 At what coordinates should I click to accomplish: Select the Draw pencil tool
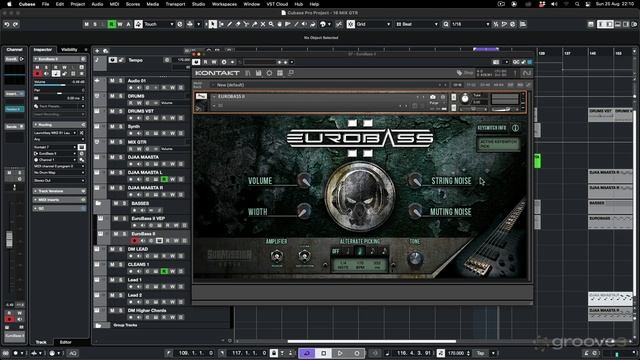[230, 24]
